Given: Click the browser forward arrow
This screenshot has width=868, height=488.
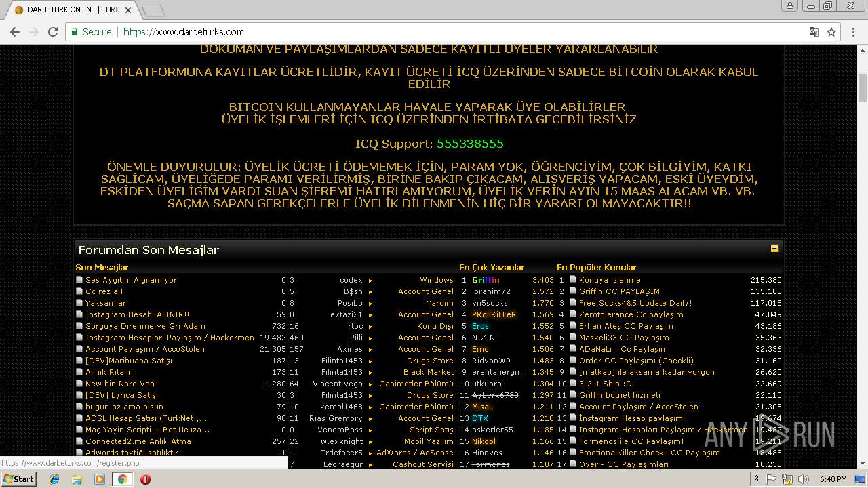Looking at the screenshot, I should tap(33, 32).
